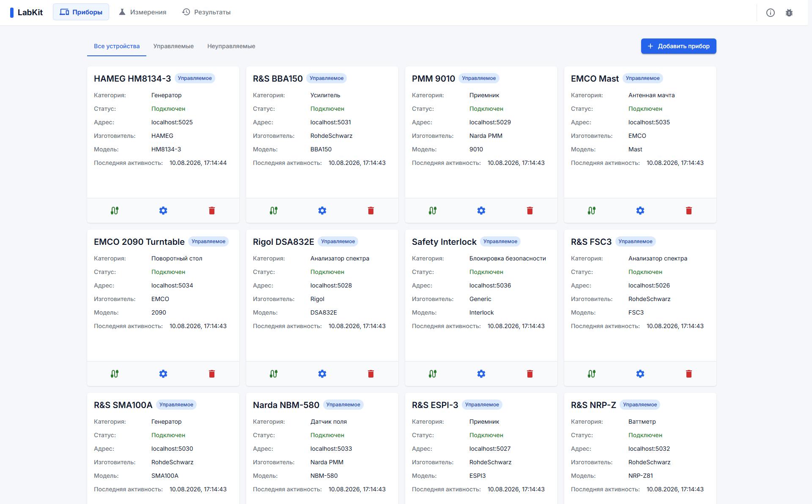Click the R&S NRP-Z card title

[593, 405]
